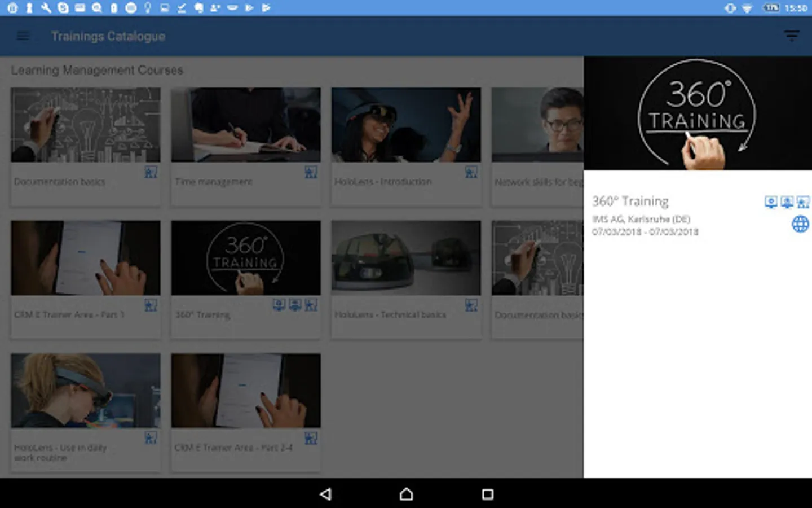
Task: Click the 15:50 clock in the status bar
Action: point(796,8)
